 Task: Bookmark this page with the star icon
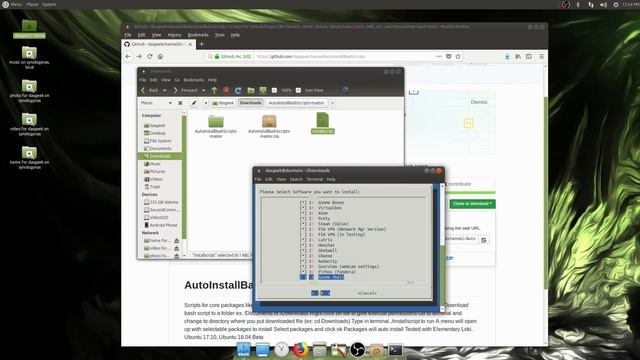tap(458, 57)
